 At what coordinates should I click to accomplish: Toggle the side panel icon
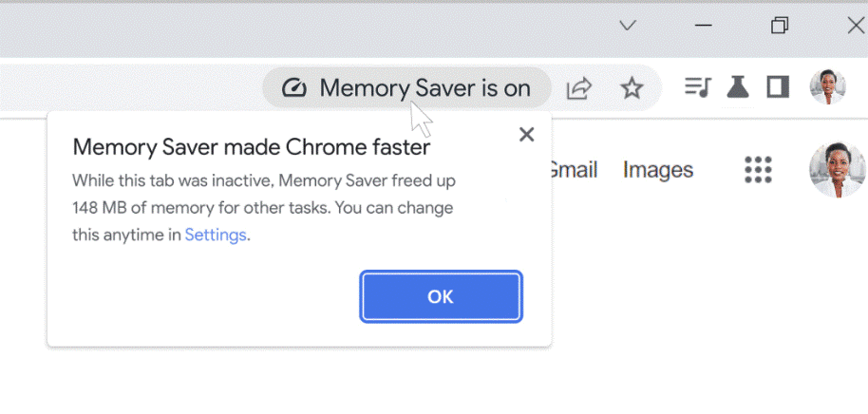(778, 87)
